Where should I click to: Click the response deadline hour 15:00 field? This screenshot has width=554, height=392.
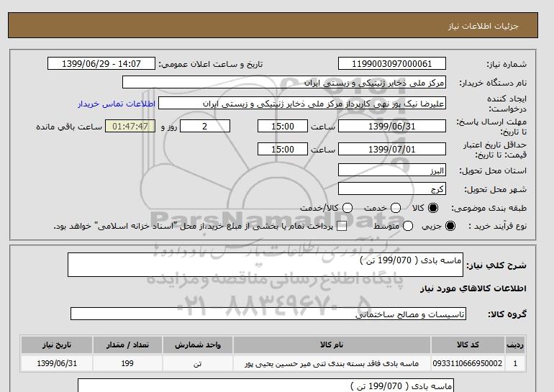[x=283, y=126]
